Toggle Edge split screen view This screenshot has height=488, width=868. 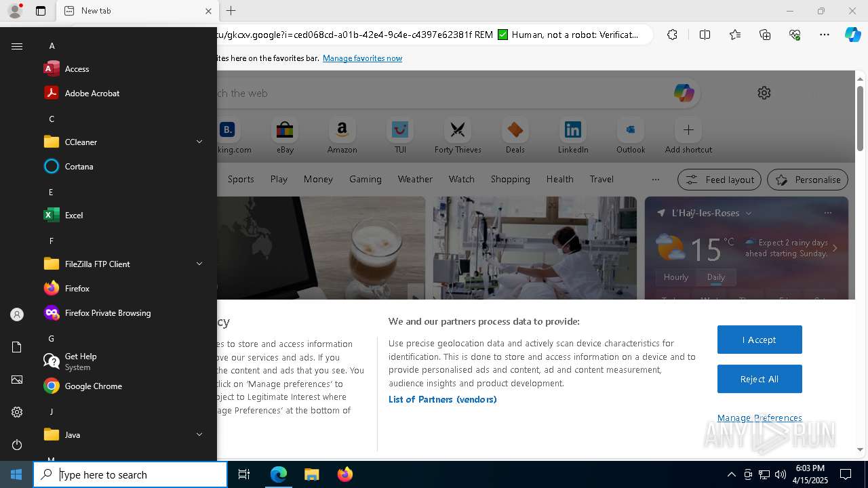705,35
